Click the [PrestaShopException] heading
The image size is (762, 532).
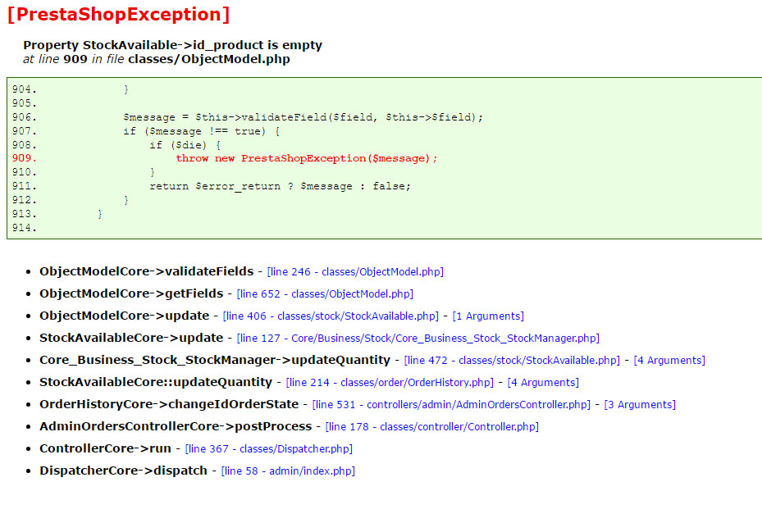click(119, 14)
